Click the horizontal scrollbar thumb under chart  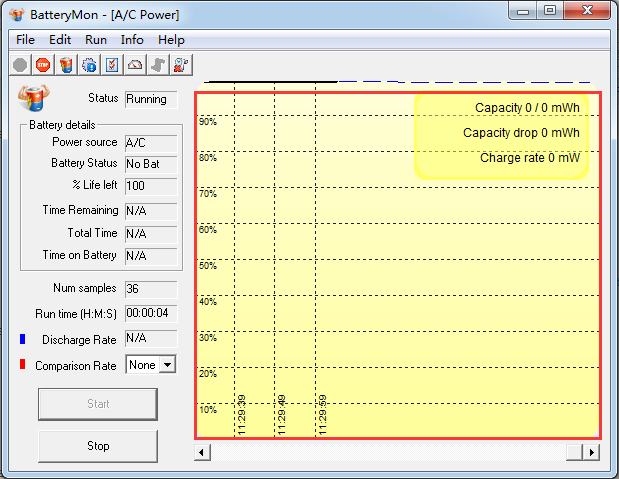point(574,452)
